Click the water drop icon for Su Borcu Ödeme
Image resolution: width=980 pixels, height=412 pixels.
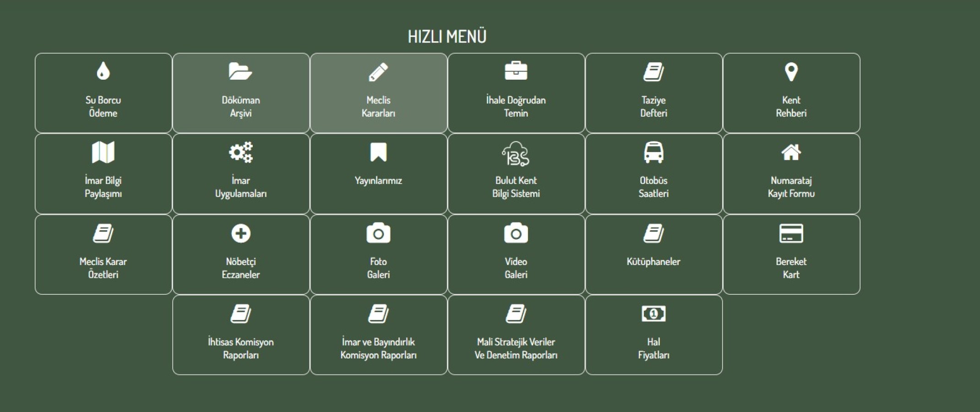pyautogui.click(x=103, y=71)
